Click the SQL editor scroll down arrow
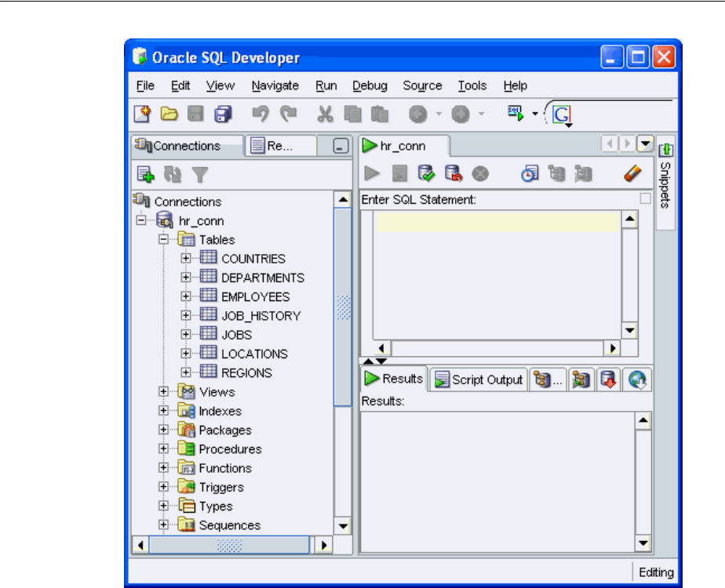This screenshot has height=588, width=725. point(630,330)
